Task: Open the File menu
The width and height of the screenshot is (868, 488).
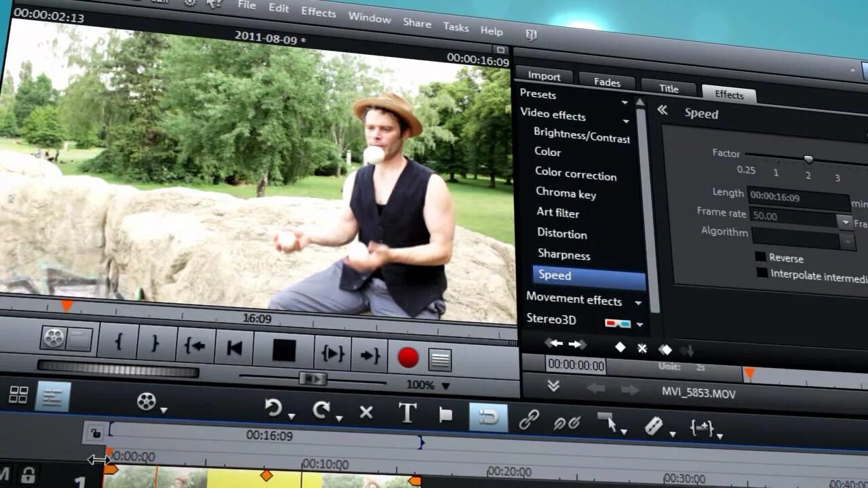Action: click(x=247, y=5)
